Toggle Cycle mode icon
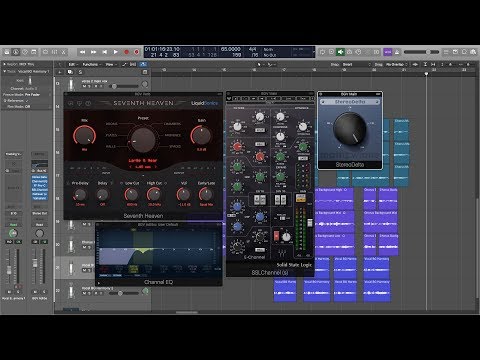This screenshot has width=480, height=360. [x=322, y=52]
